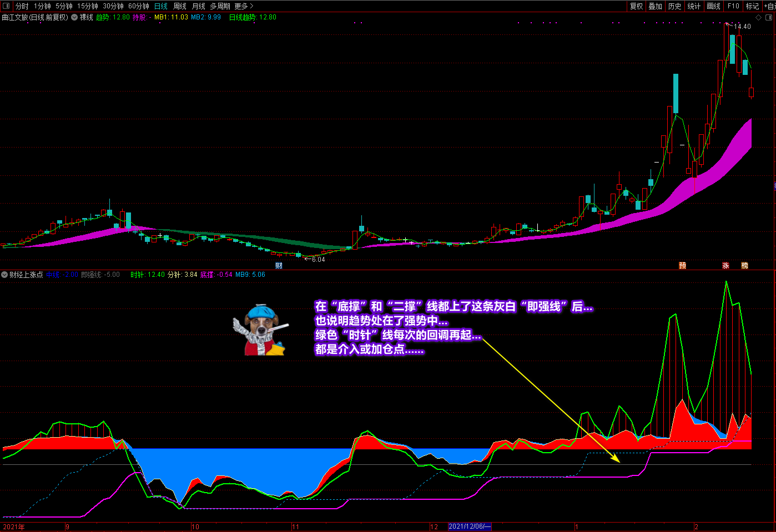Switch to the 60分钟 period tab
The width and height of the screenshot is (776, 532).
139,6
